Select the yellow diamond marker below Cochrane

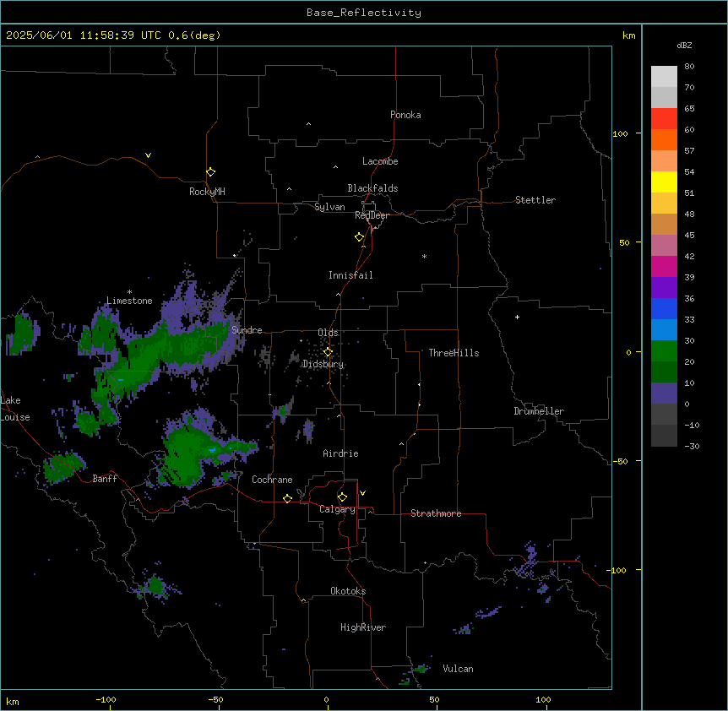pyautogui.click(x=287, y=498)
